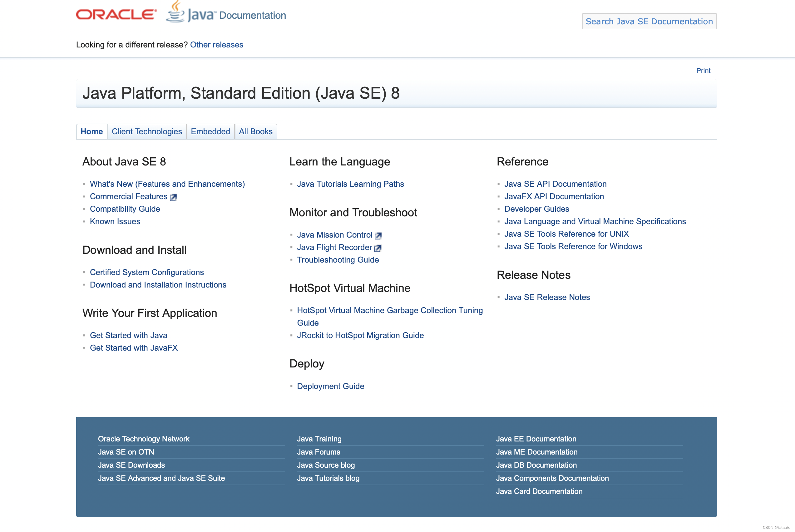Focus the Search Java SE Documentation field
Screen dimensions: 795x532
pyautogui.click(x=649, y=21)
